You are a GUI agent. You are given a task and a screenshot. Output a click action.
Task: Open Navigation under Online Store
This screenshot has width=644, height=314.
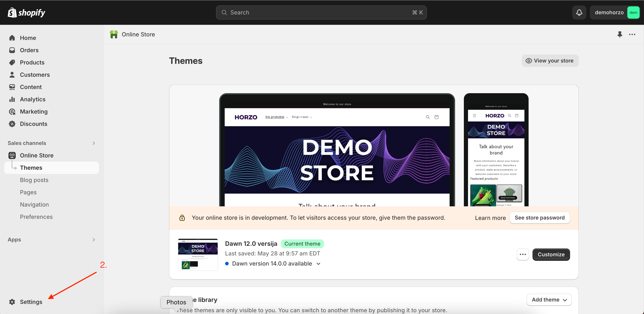[34, 205]
